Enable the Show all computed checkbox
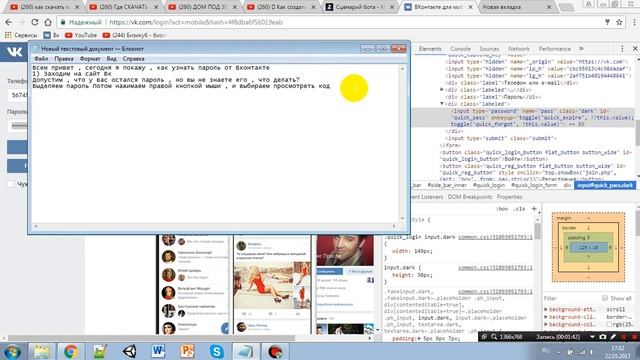The height and width of the screenshot is (360, 640). click(x=605, y=298)
